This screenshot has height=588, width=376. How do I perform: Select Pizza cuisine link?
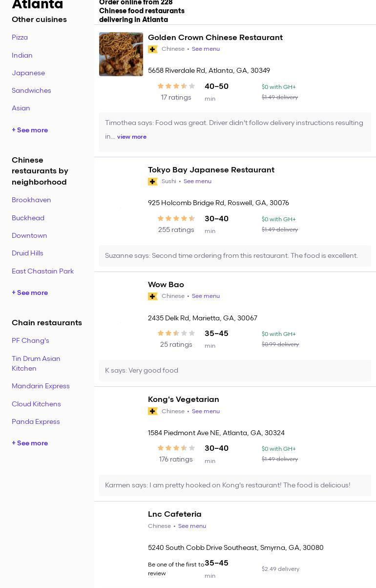pos(20,37)
